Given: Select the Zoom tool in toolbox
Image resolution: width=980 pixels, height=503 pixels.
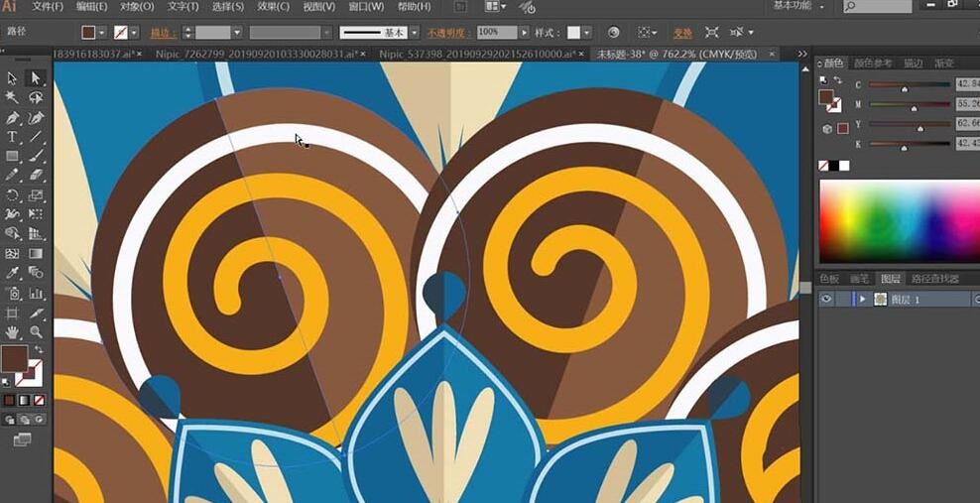Looking at the screenshot, I should coord(36,331).
